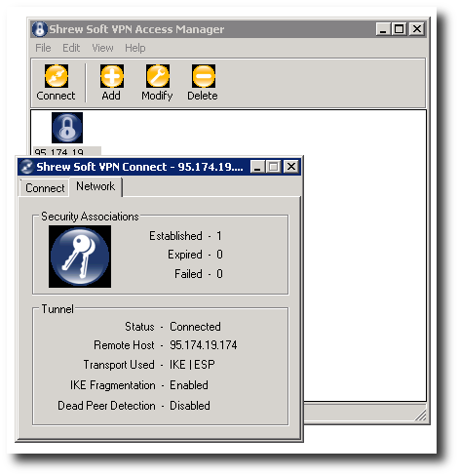Click the keys icon in Security Associations
459x476 pixels.
coord(80,257)
